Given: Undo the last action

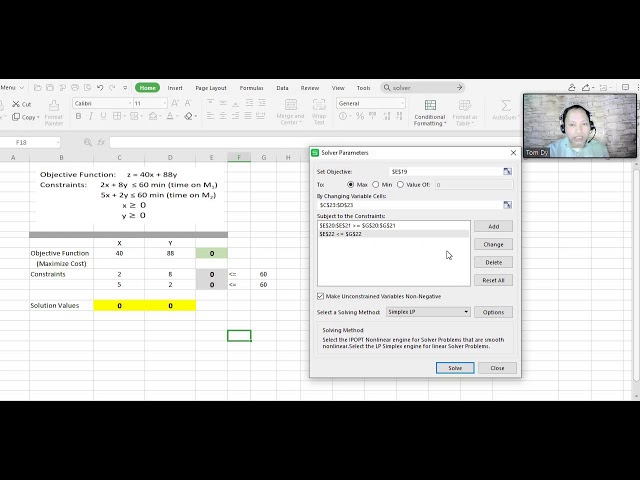Looking at the screenshot, I should click(x=100, y=88).
